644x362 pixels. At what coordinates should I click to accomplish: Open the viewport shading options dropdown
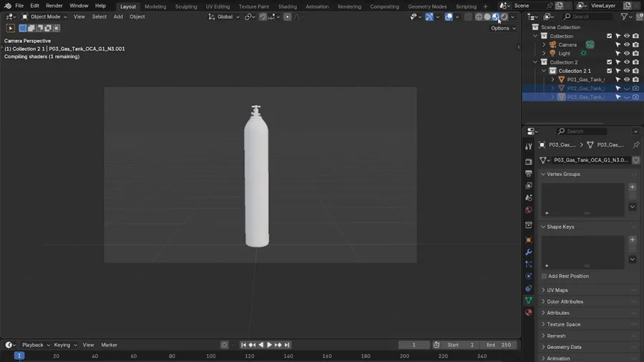click(x=512, y=17)
